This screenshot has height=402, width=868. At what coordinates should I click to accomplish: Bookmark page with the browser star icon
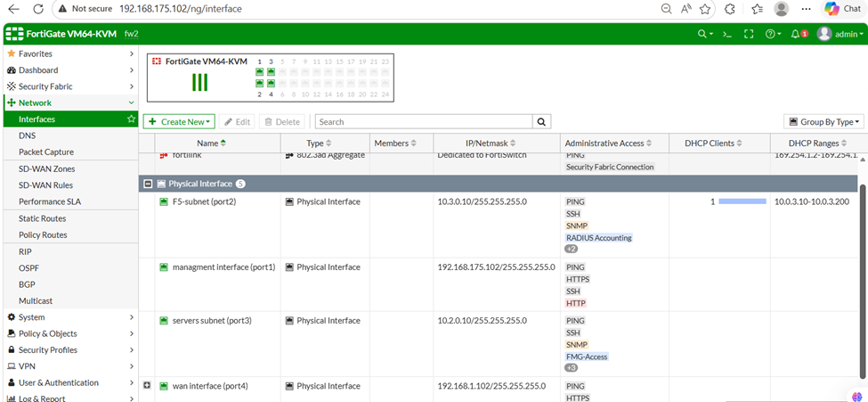pyautogui.click(x=705, y=9)
